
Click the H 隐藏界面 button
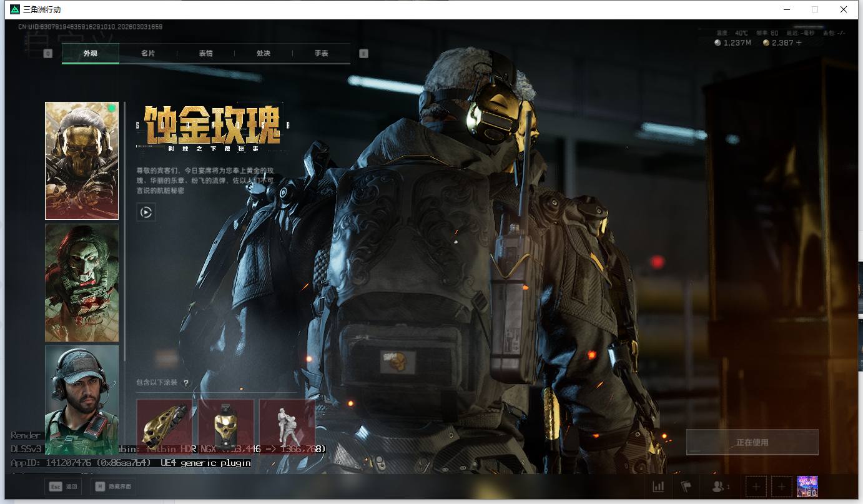click(113, 487)
